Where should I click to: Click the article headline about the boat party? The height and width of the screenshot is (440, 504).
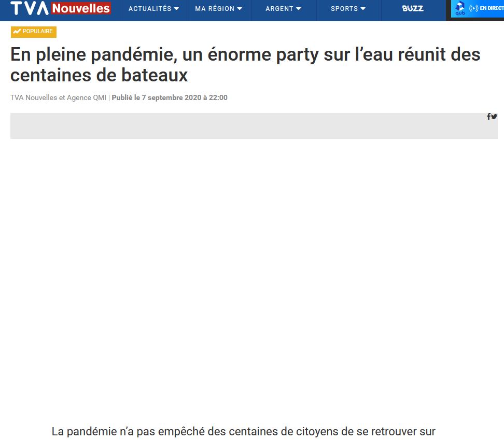[x=245, y=65]
